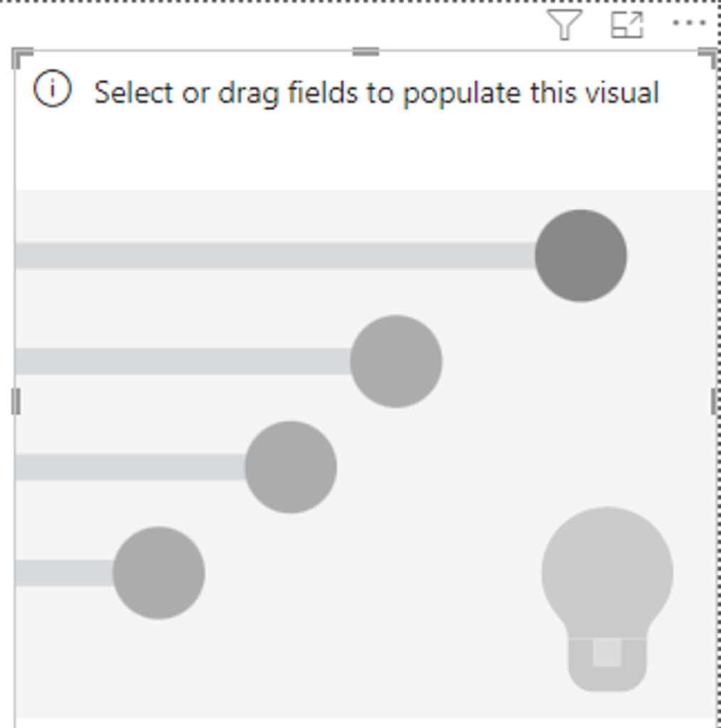
Task: Click the top-center resize handle
Action: (x=365, y=51)
